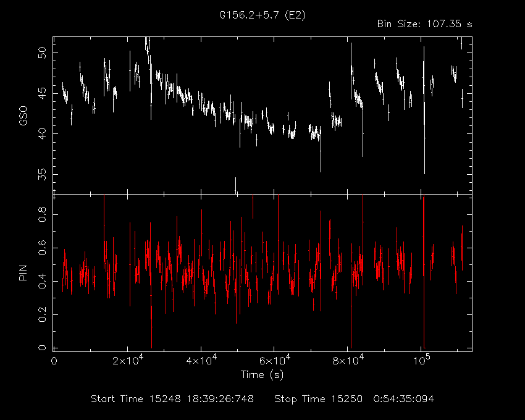Viewport: 525px width, 420px height.
Task: Click the PIN axis tick value 0.4
Action: (x=42, y=282)
